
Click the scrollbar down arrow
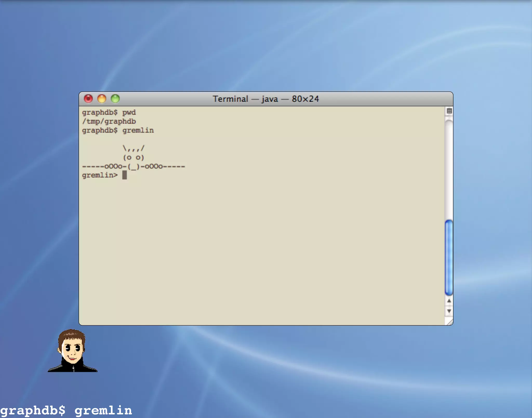(449, 311)
